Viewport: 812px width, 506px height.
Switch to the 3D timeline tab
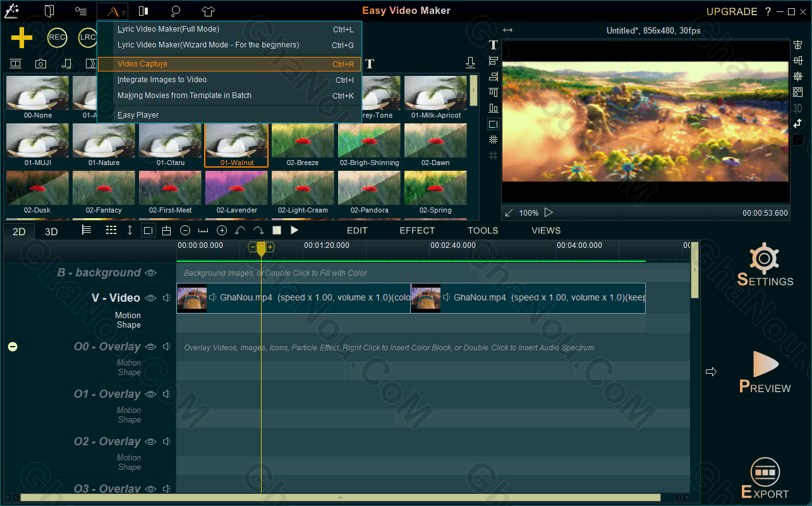click(51, 231)
